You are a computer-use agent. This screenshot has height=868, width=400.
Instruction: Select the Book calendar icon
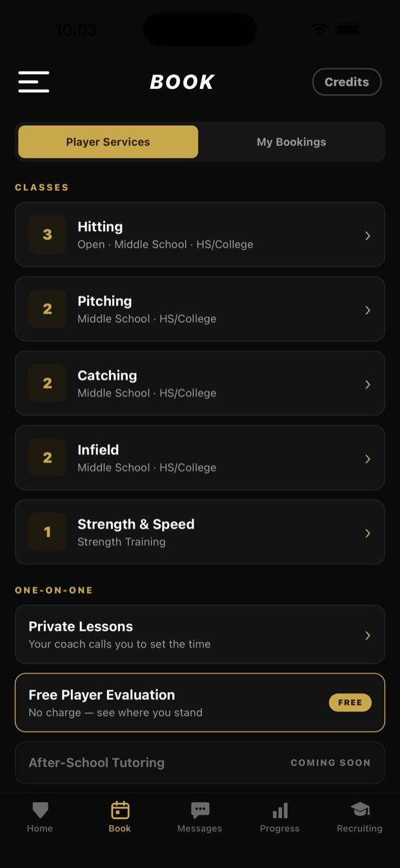(x=120, y=810)
